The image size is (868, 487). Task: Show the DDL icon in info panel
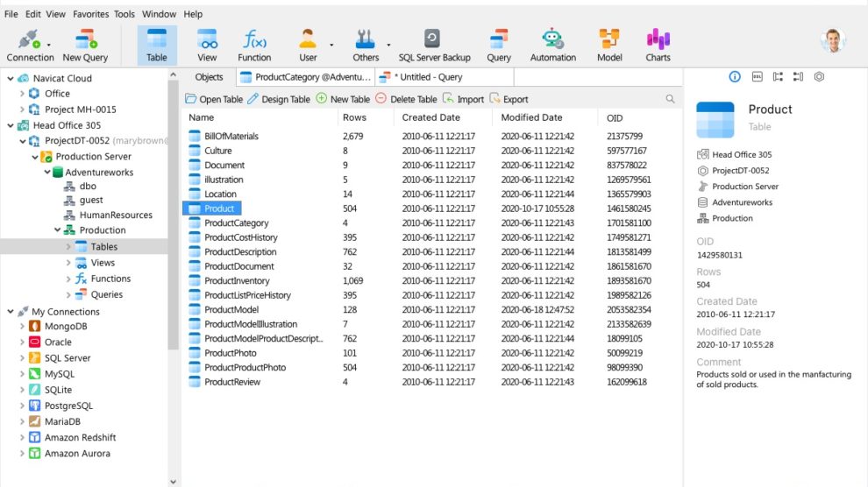tap(757, 77)
